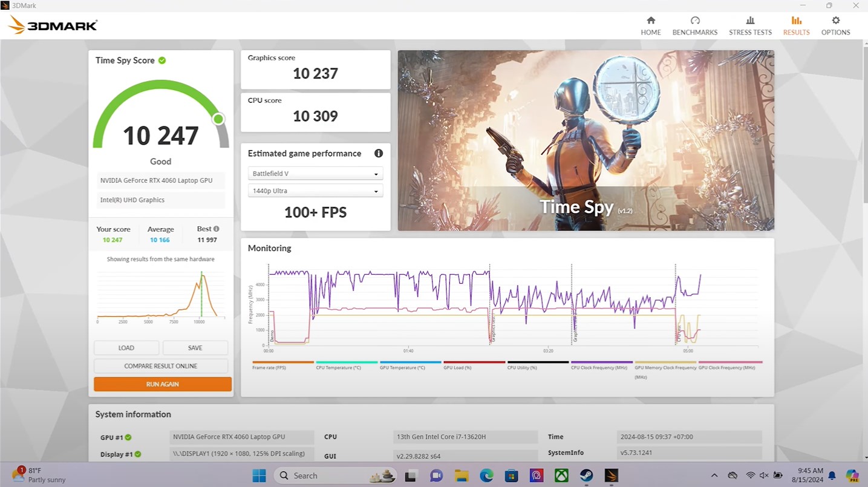Click the green check icon next to GPU #1
Viewport: 868px width, 487px height.
[x=128, y=437]
